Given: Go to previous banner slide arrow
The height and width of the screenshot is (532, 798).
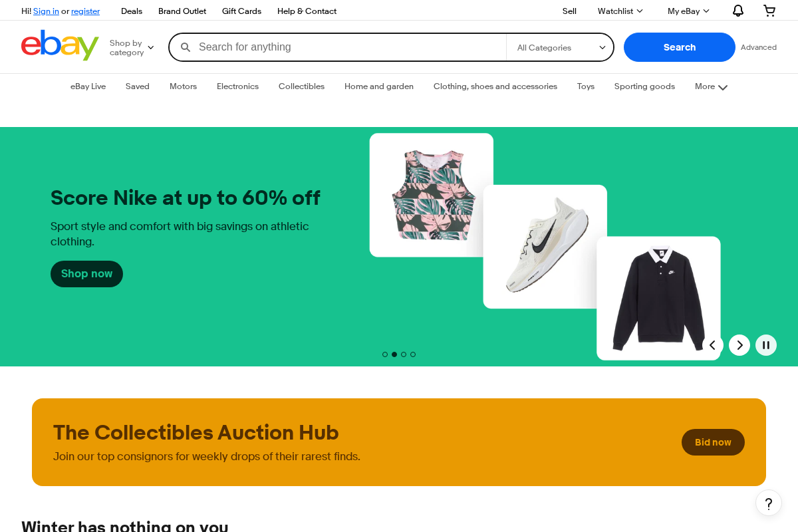Looking at the screenshot, I should 713,345.
